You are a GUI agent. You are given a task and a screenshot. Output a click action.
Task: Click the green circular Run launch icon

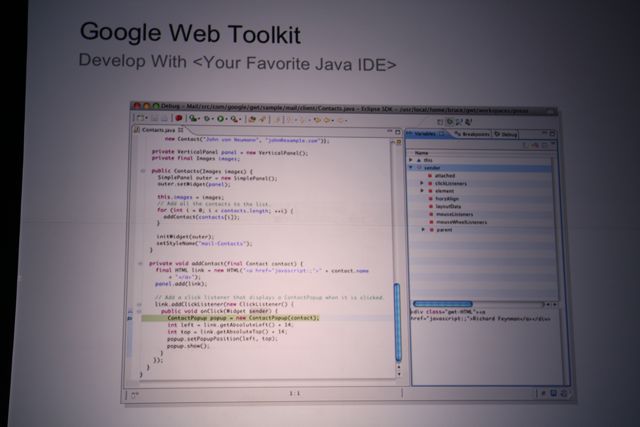click(x=220, y=119)
